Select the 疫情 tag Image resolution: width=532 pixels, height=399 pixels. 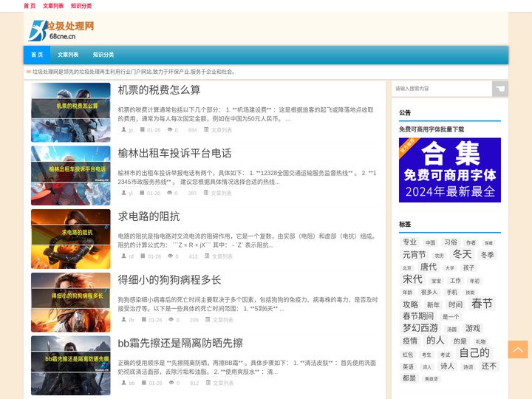click(x=410, y=341)
